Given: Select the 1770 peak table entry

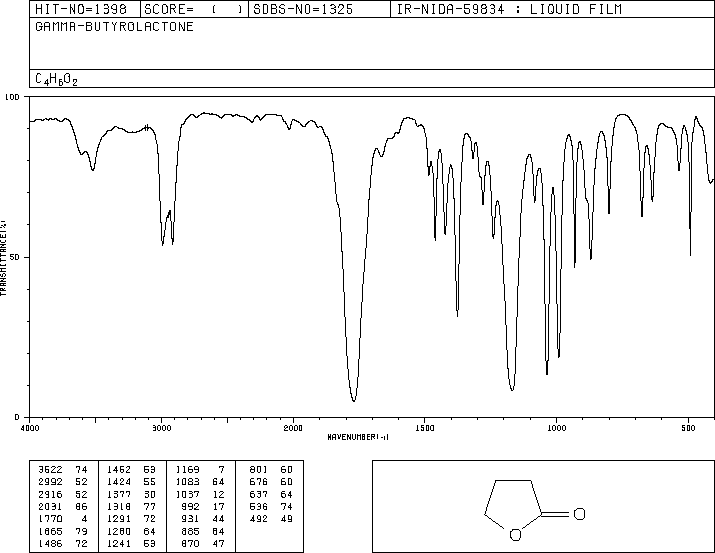Looking at the screenshot, I should (63, 519).
